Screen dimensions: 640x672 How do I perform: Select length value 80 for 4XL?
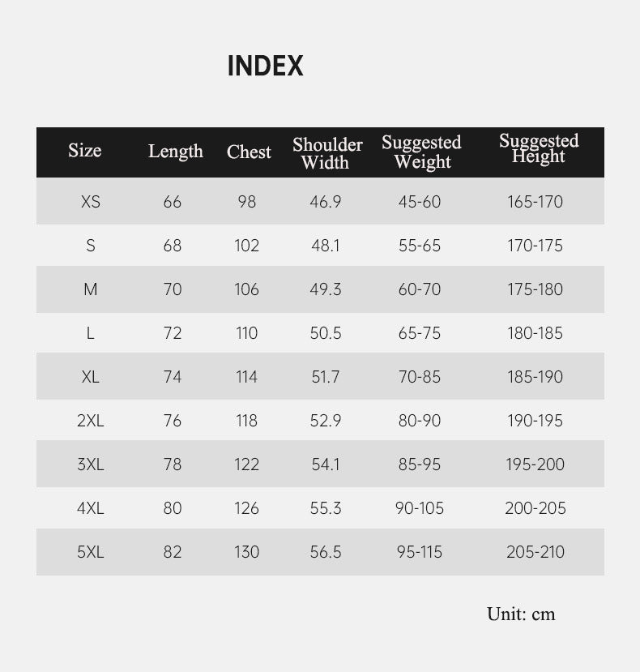[173, 508]
